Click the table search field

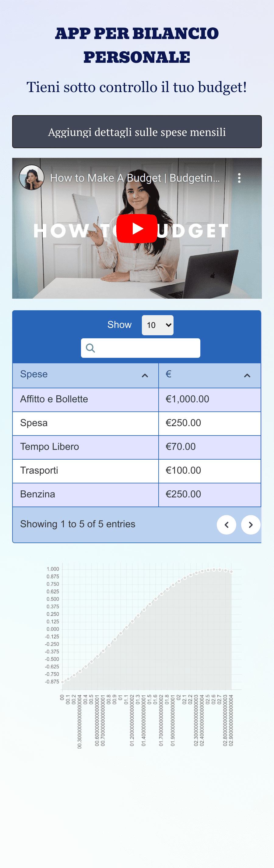[140, 348]
